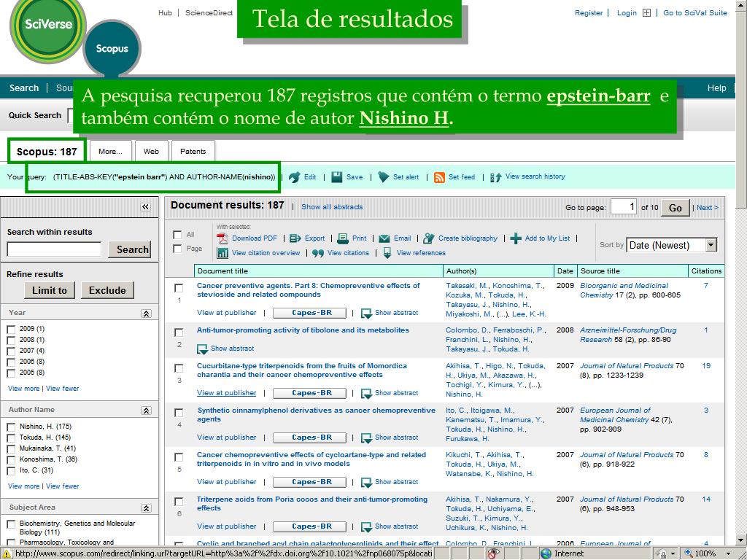Click the Search within results text field

[x=54, y=249]
